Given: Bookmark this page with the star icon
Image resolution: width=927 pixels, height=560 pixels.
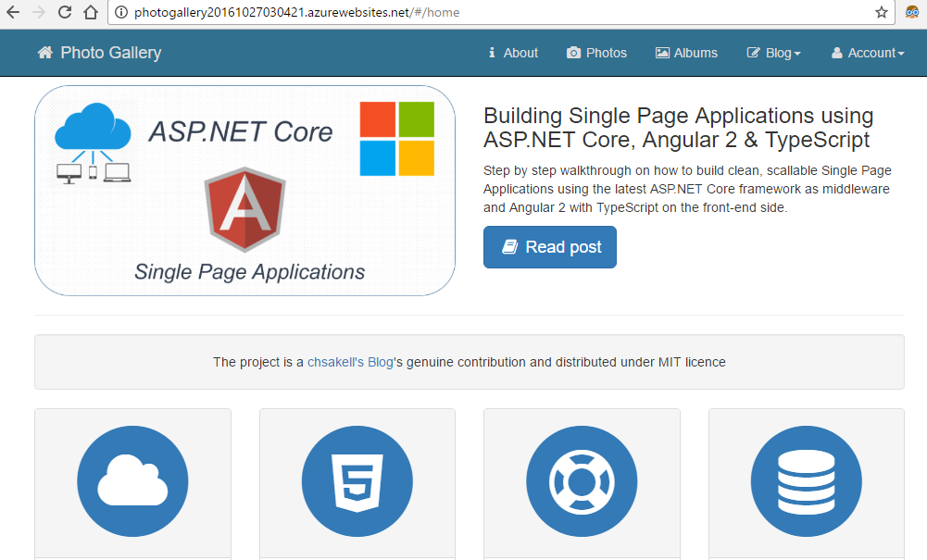Looking at the screenshot, I should pos(882,13).
